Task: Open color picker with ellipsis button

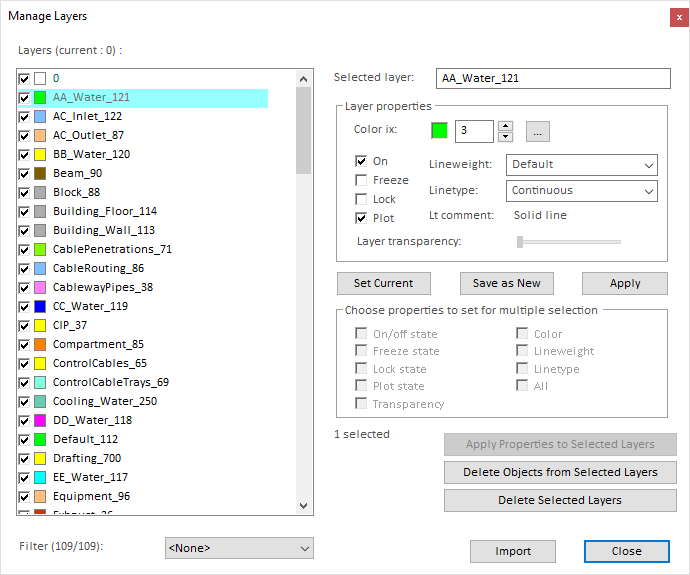Action: (x=538, y=131)
